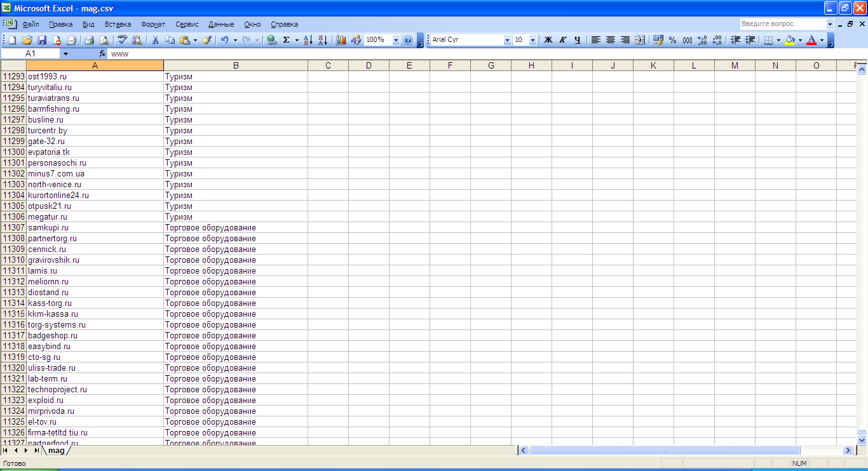Select column A header
868x471 pixels.
[x=95, y=65]
